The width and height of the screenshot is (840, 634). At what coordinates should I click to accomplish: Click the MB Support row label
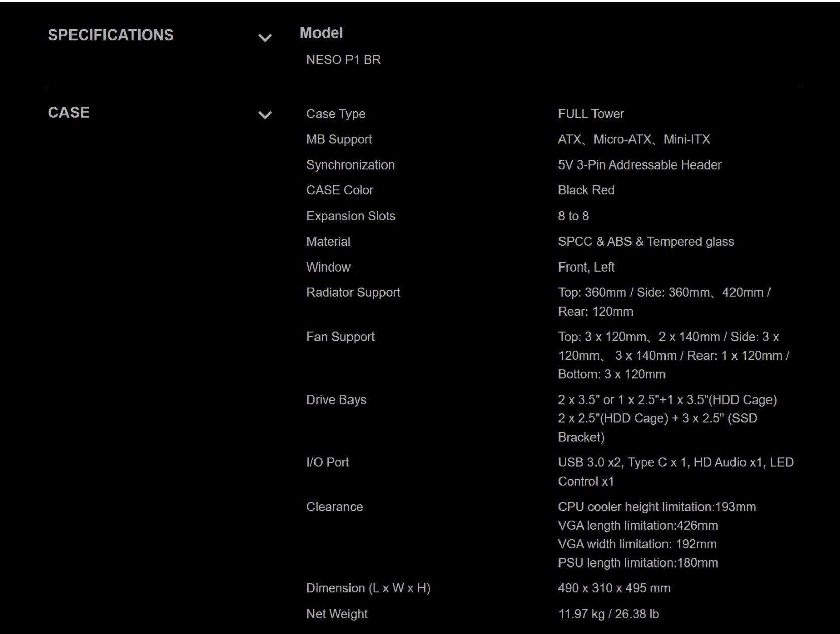pyautogui.click(x=339, y=139)
